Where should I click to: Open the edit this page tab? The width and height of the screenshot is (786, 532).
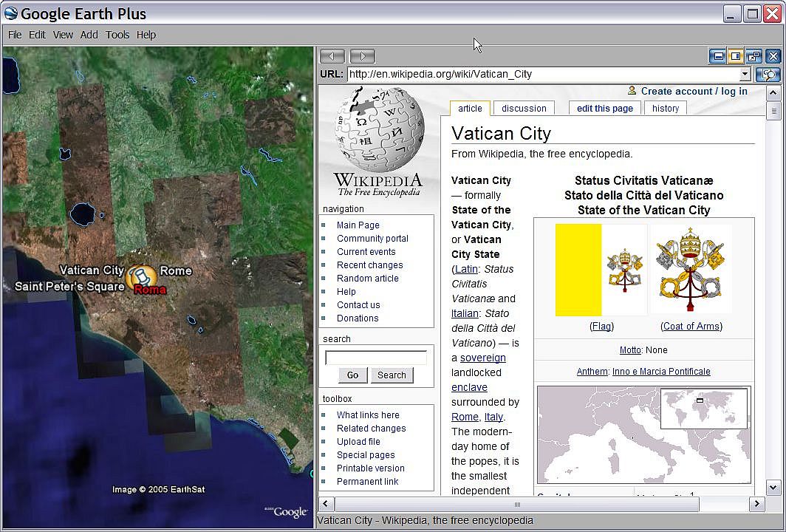604,109
